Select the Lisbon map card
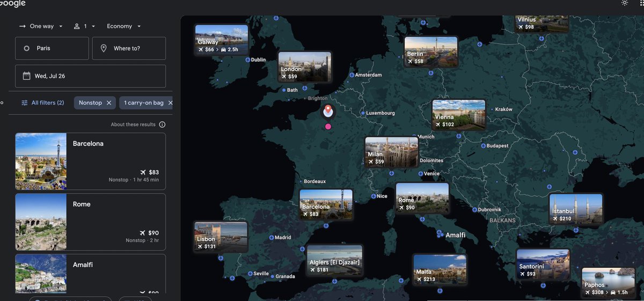The height and width of the screenshot is (301, 644). pyautogui.click(x=221, y=237)
